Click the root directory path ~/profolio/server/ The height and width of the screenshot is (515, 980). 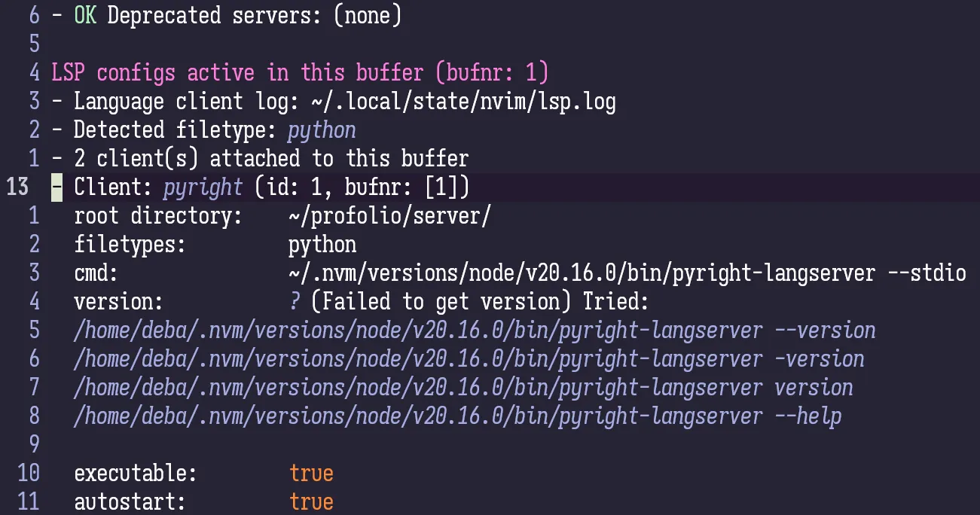pos(389,216)
